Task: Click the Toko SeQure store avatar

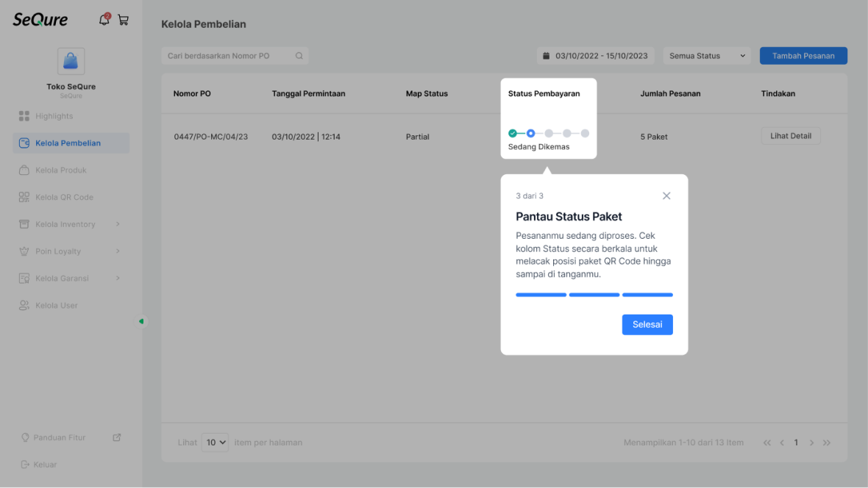Action: [x=71, y=61]
